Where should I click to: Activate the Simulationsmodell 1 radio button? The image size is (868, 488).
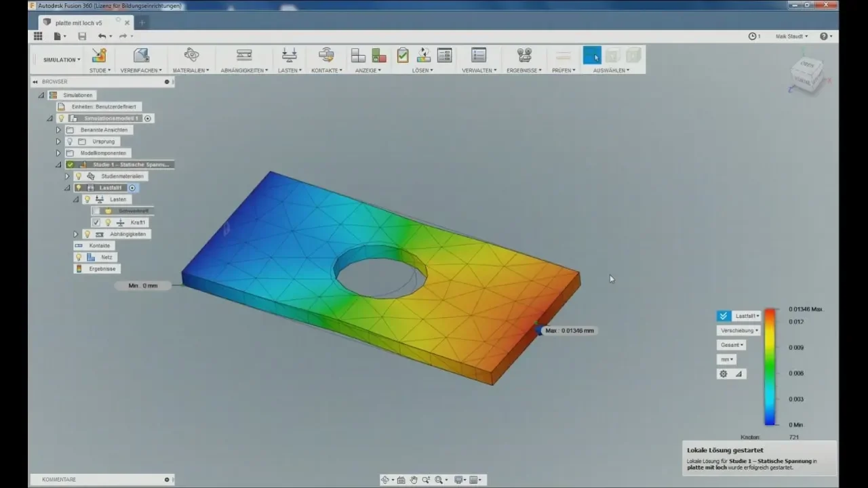pos(148,118)
